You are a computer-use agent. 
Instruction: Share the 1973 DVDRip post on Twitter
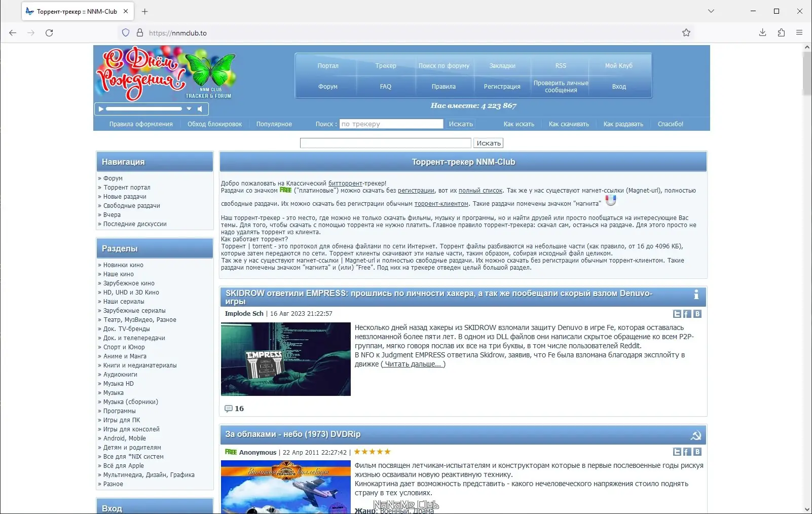[677, 452]
